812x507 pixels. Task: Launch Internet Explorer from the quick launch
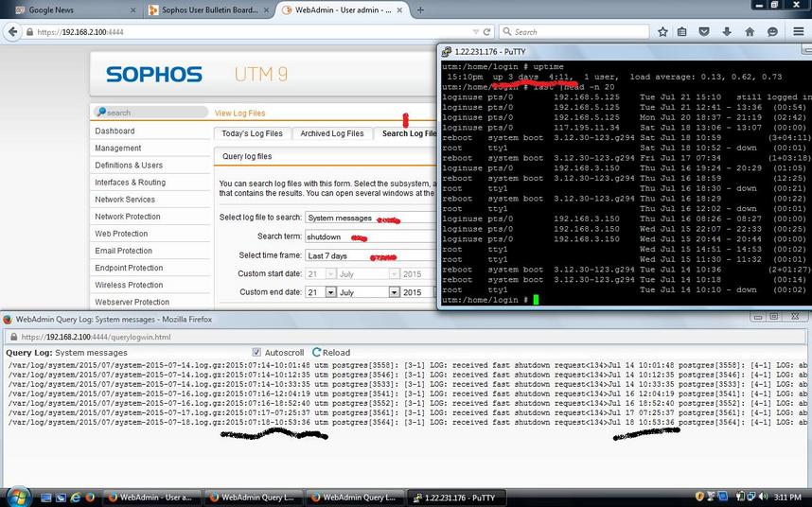pyautogui.click(x=76, y=498)
